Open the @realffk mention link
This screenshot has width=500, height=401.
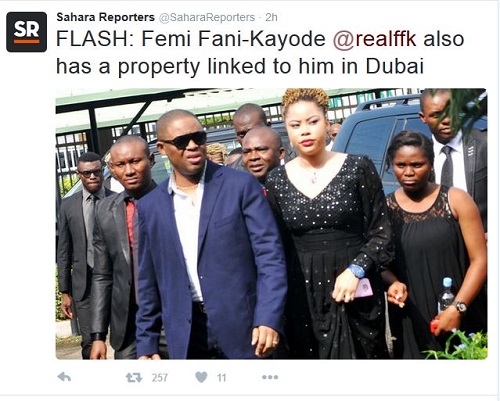click(x=375, y=39)
